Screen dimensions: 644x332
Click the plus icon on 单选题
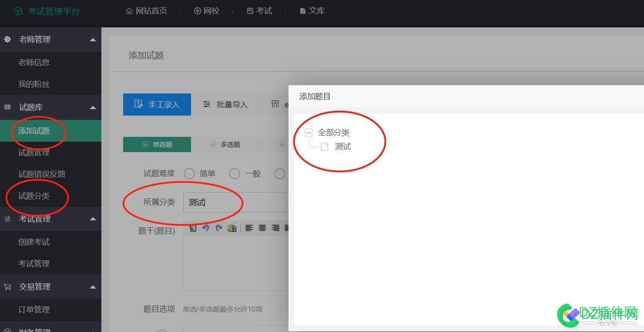145,144
